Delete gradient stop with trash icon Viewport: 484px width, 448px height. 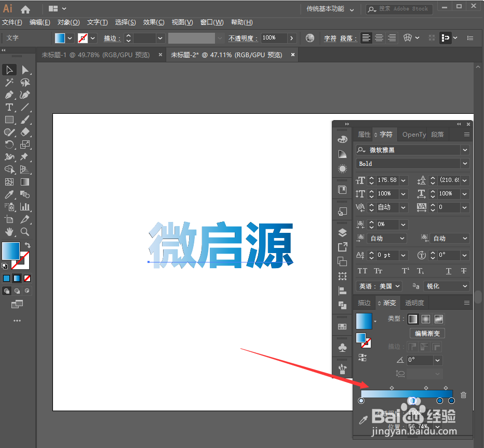click(x=463, y=395)
